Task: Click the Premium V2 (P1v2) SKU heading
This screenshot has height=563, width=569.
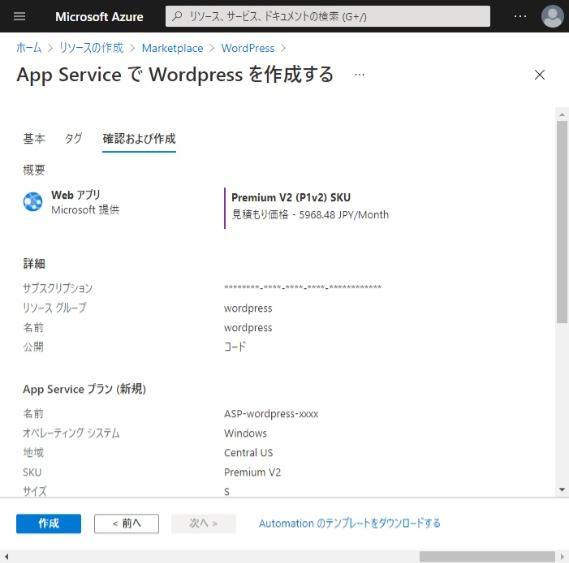Action: click(x=291, y=197)
